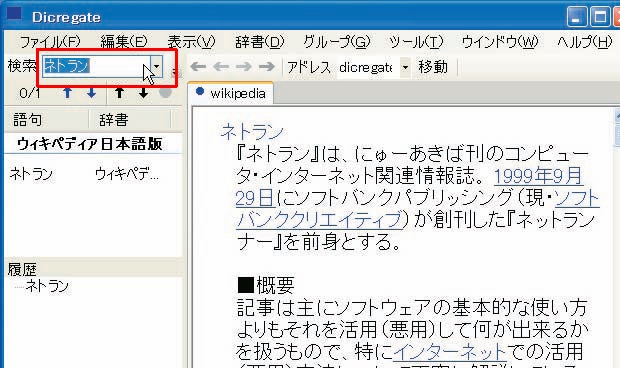Click the gray circle stop icon
620x368 pixels.
(x=165, y=92)
